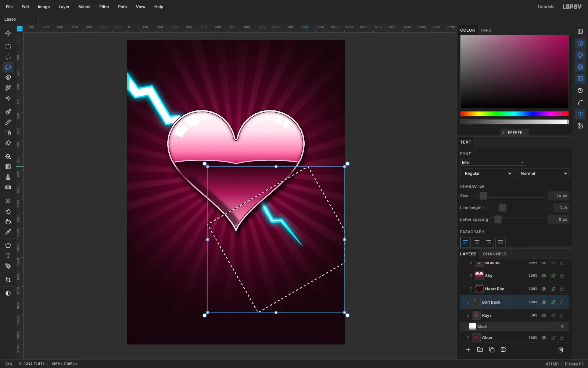Click the hue rainbow slider
Image resolution: width=588 pixels, height=368 pixels.
pyautogui.click(x=514, y=114)
